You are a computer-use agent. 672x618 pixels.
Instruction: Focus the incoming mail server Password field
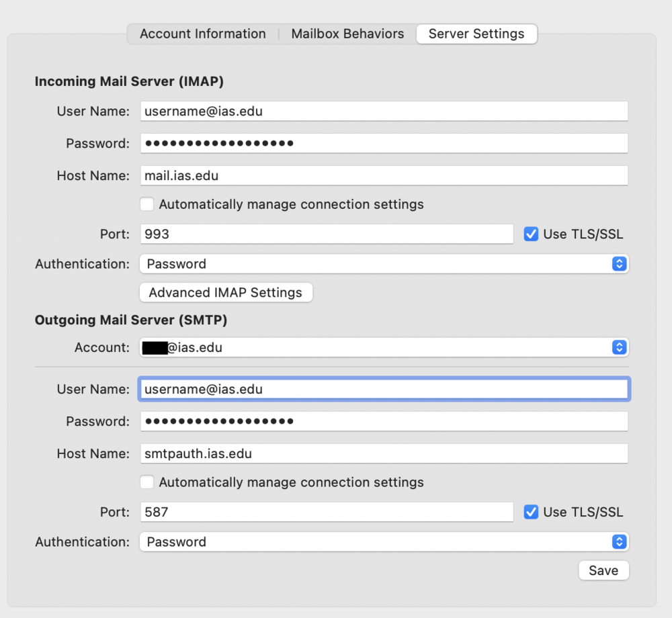384,143
